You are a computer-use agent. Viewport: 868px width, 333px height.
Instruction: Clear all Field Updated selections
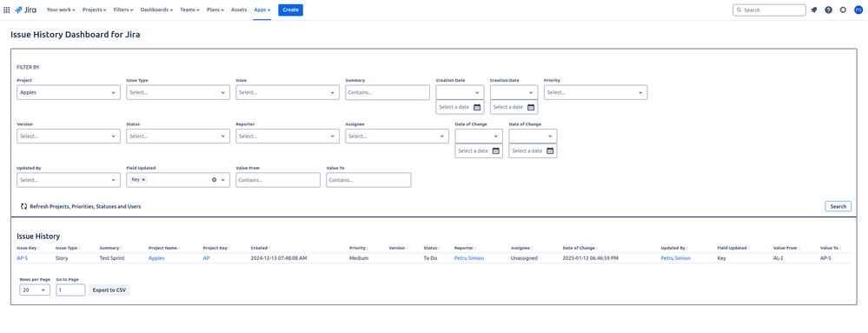pos(215,179)
